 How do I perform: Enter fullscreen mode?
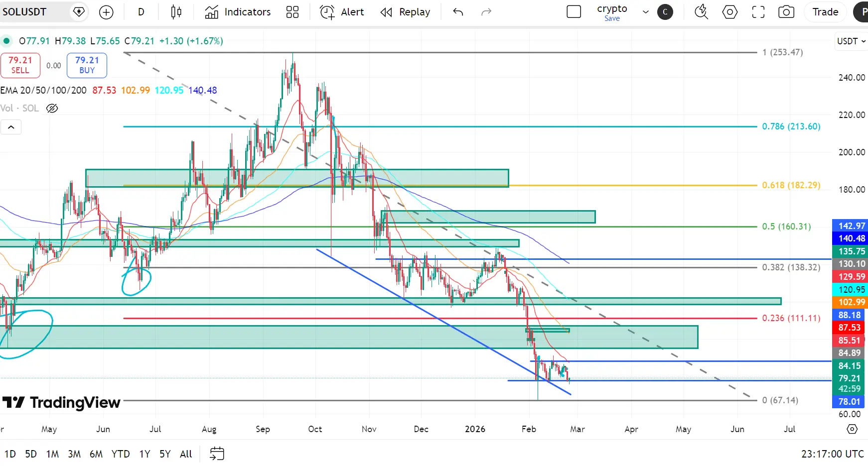(758, 12)
